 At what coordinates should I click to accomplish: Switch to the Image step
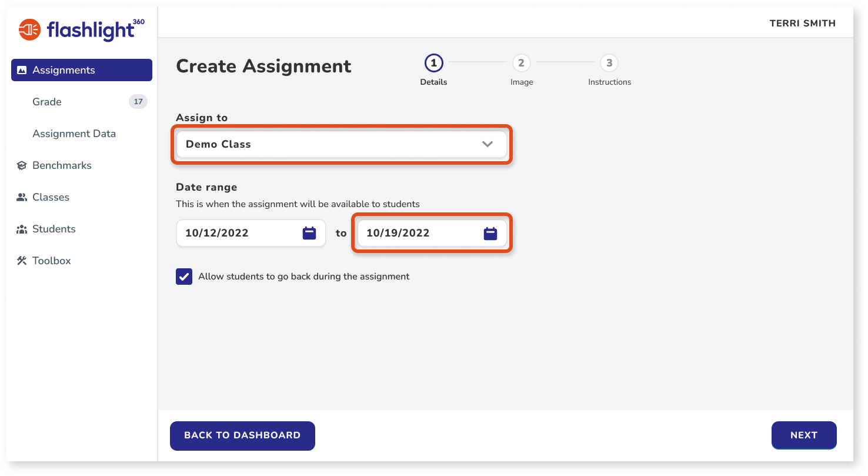point(521,64)
